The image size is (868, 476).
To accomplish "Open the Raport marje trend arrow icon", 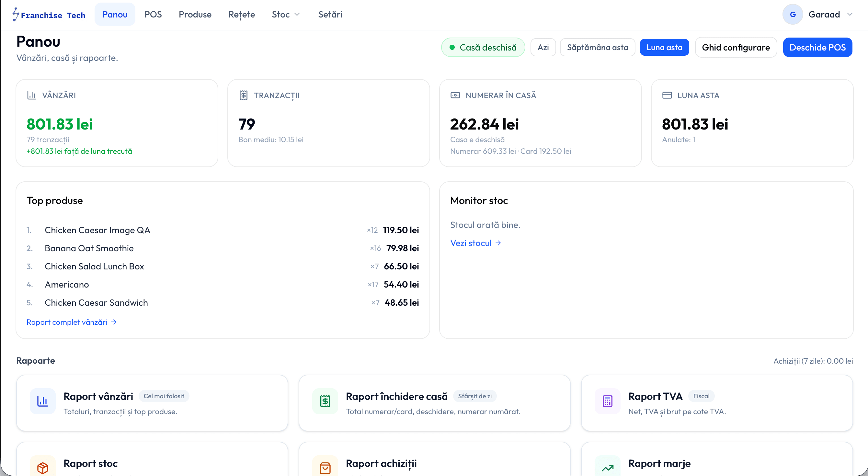I will coord(607,467).
